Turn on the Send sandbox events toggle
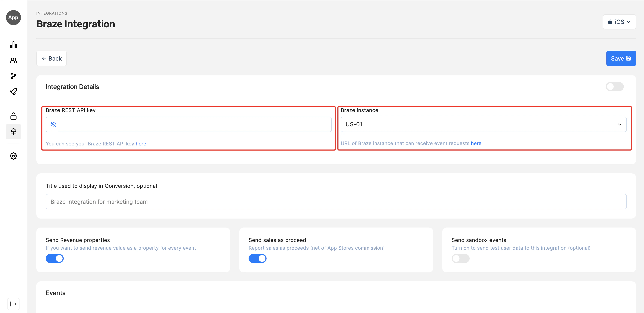The height and width of the screenshot is (313, 644). [460, 258]
